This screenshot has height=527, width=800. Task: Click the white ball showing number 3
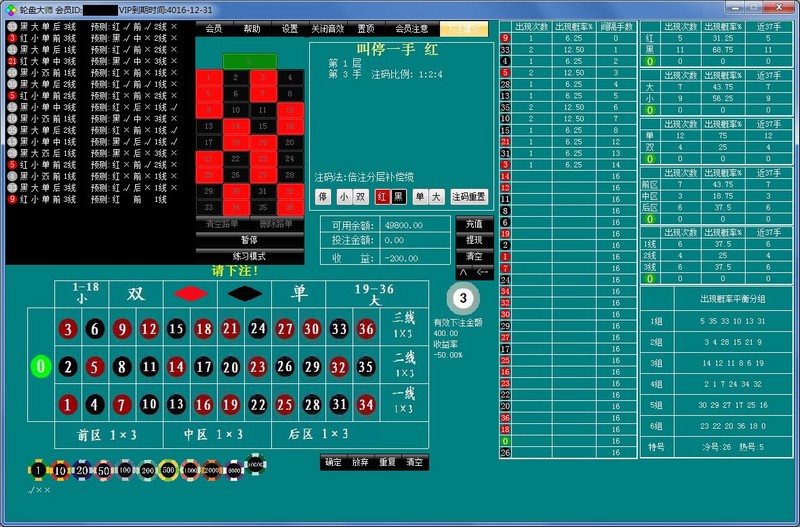pos(462,298)
